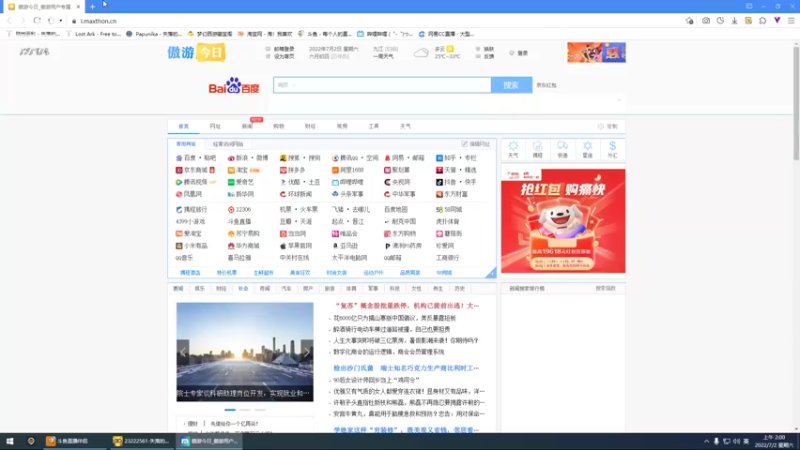Click the Baidu search input field
Screen dimensions: 800x450
[x=382, y=85]
